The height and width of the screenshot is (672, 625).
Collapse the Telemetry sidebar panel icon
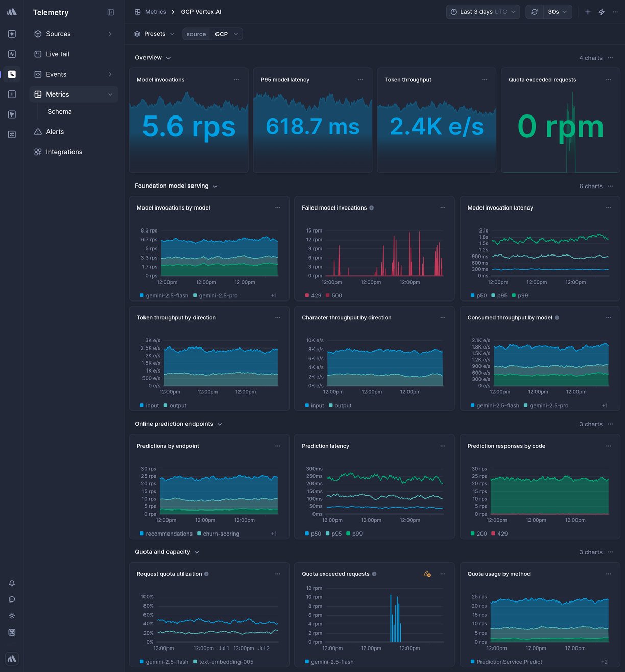click(111, 12)
